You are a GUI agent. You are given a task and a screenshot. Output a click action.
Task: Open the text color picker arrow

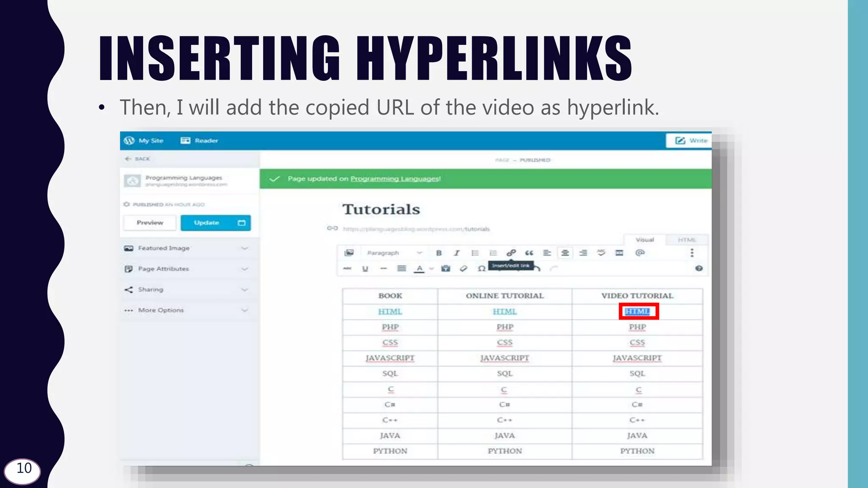[x=431, y=269]
